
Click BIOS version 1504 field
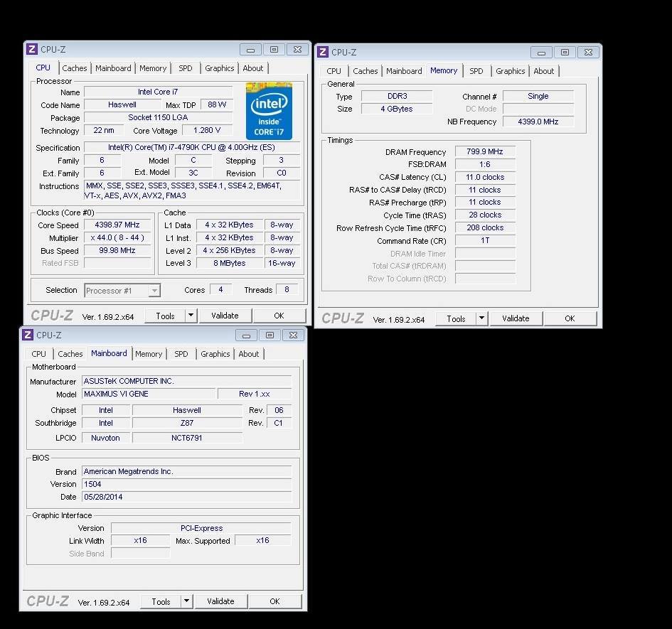click(186, 484)
